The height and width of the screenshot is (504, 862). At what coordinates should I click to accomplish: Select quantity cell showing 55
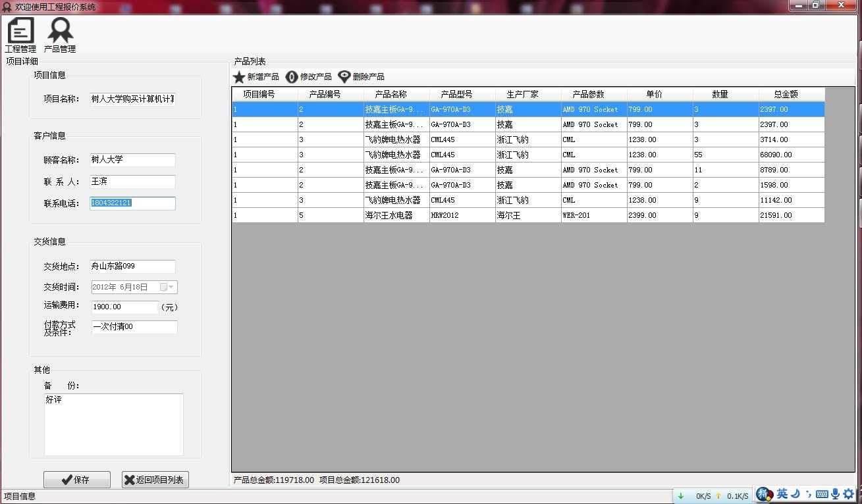tap(726, 155)
